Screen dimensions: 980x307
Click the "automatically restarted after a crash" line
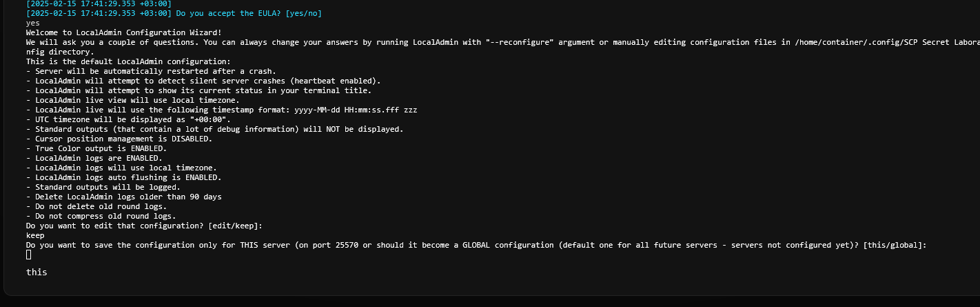[151, 71]
